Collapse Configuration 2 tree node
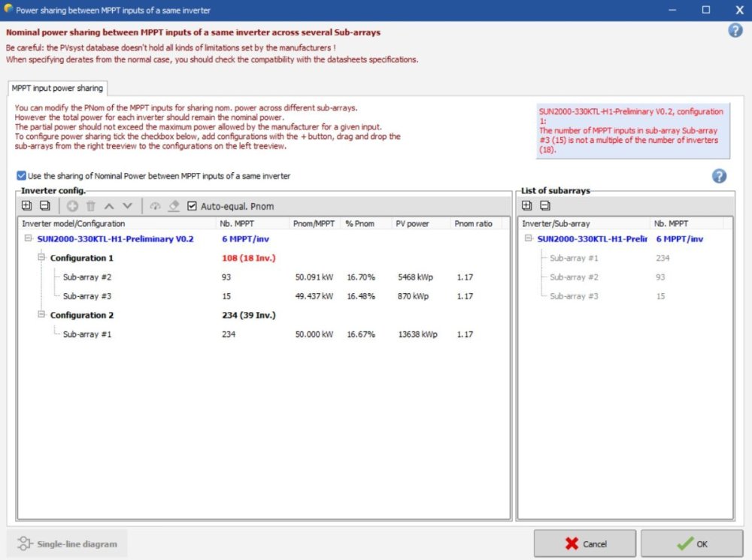The height and width of the screenshot is (560, 752). tap(42, 315)
